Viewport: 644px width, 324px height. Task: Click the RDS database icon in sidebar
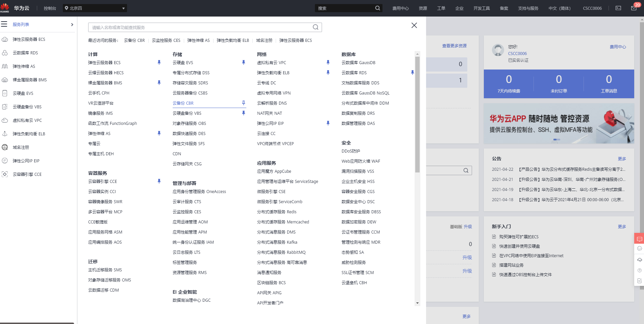5,53
